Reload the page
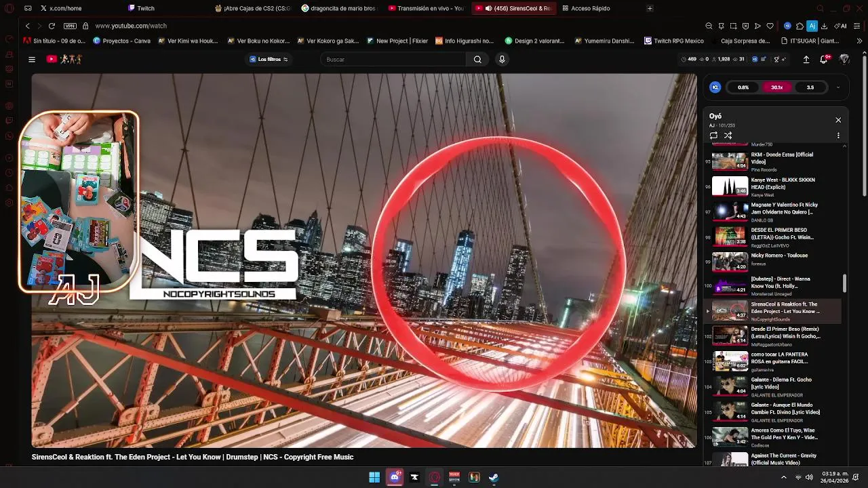 point(52,26)
